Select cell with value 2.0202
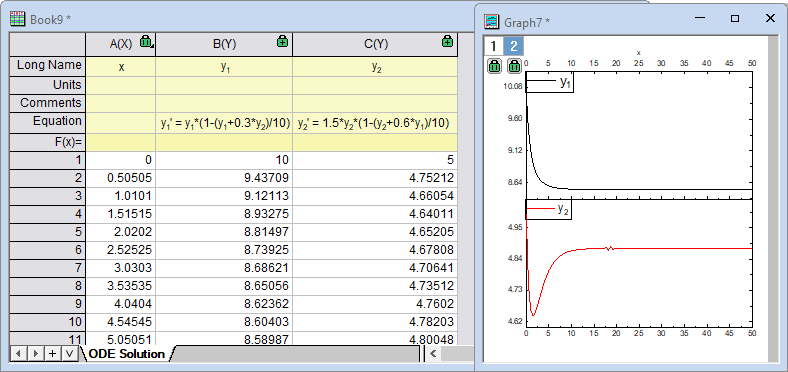Image resolution: width=788 pixels, height=372 pixels. coord(121,232)
